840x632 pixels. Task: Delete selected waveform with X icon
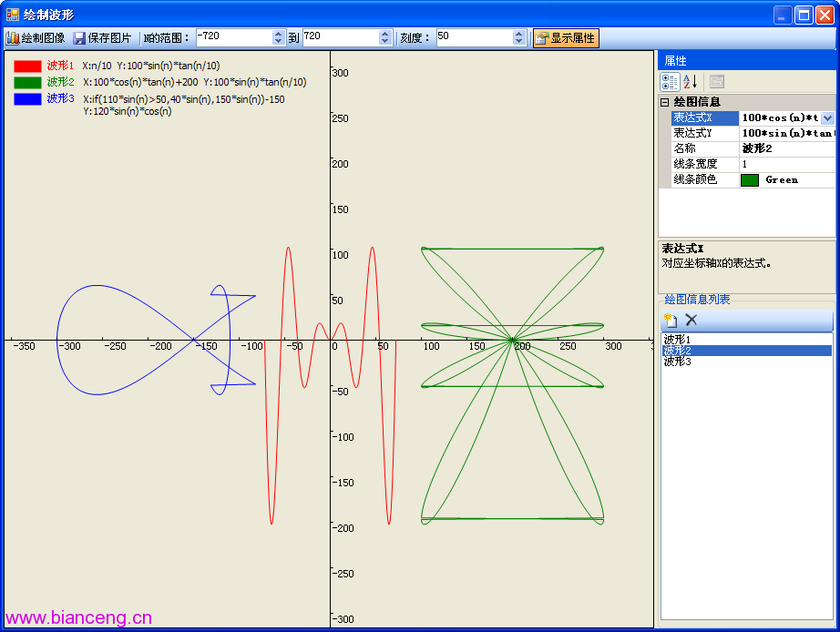click(691, 321)
